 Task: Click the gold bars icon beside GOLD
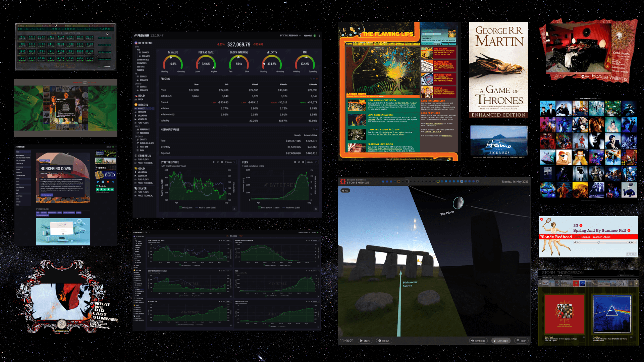pos(136,169)
